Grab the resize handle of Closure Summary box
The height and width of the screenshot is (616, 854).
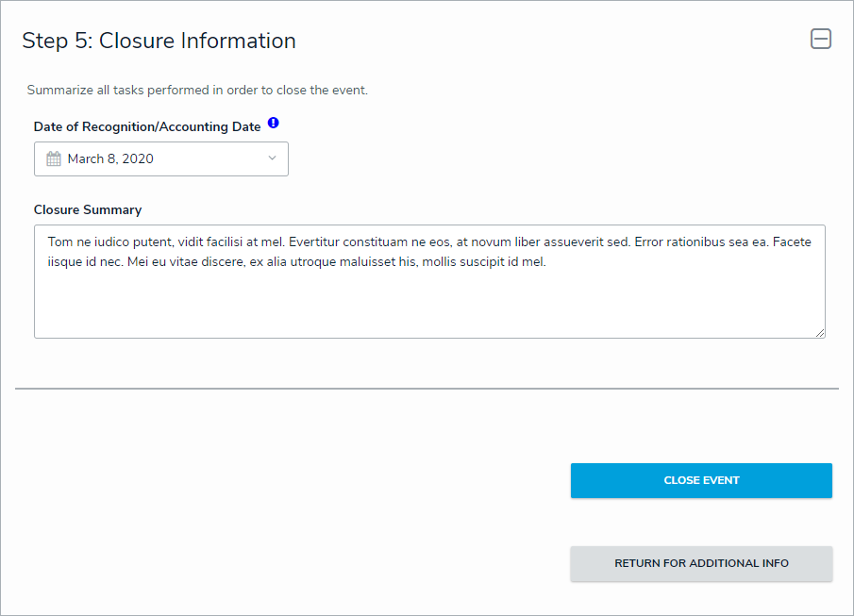[x=820, y=332]
